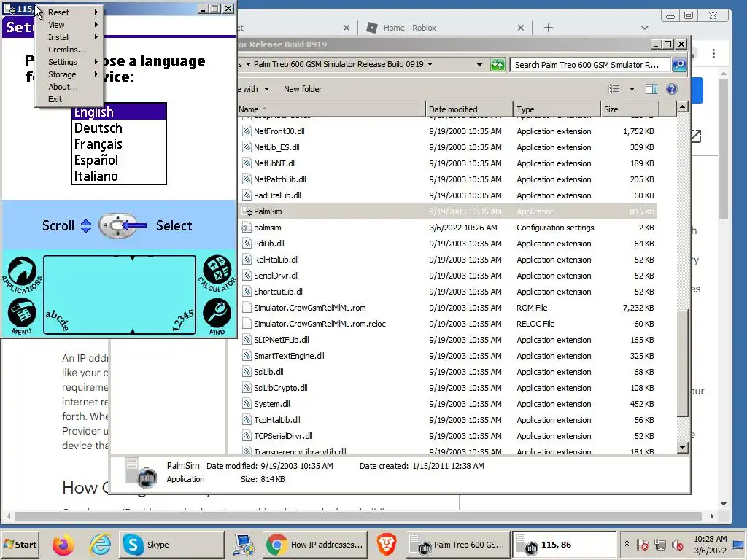Select Simulator.CrowGsmRelMlML.rom.reloc file
The height and width of the screenshot is (560, 747).
[x=320, y=324]
